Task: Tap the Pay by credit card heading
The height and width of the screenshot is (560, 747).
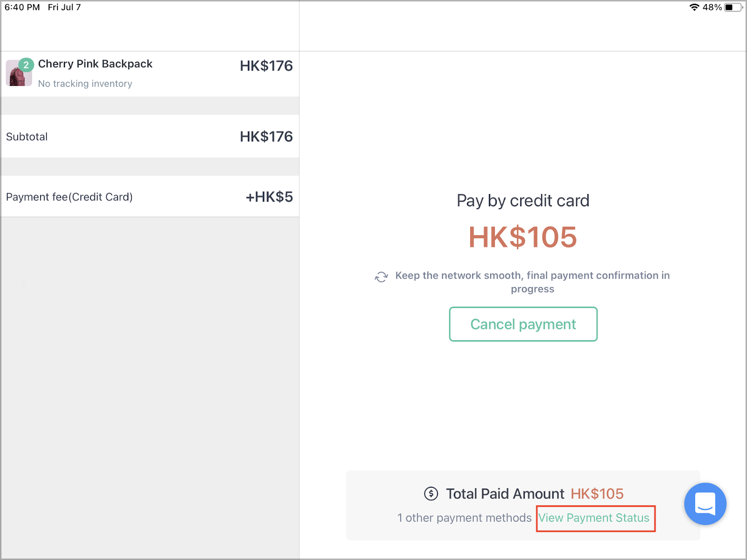Action: 523,201
